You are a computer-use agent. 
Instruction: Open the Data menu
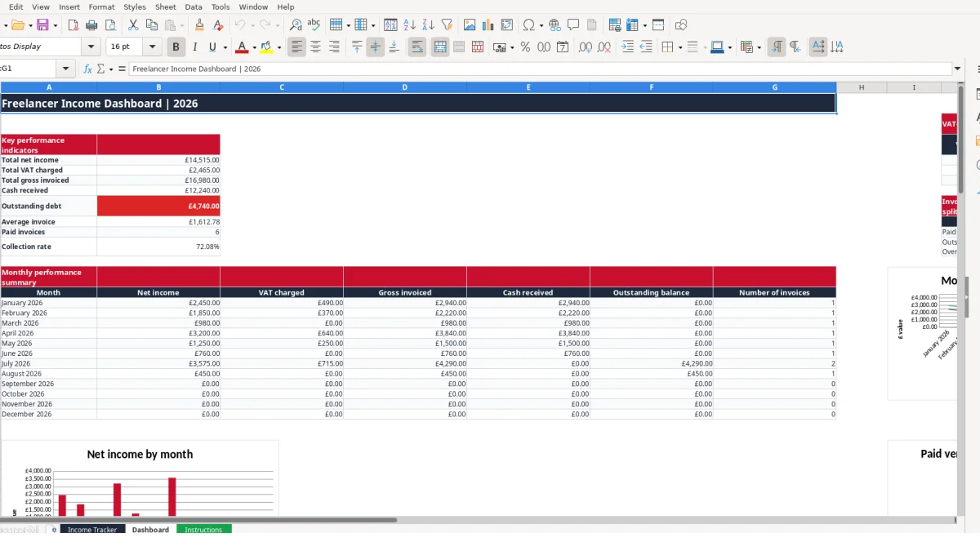194,7
